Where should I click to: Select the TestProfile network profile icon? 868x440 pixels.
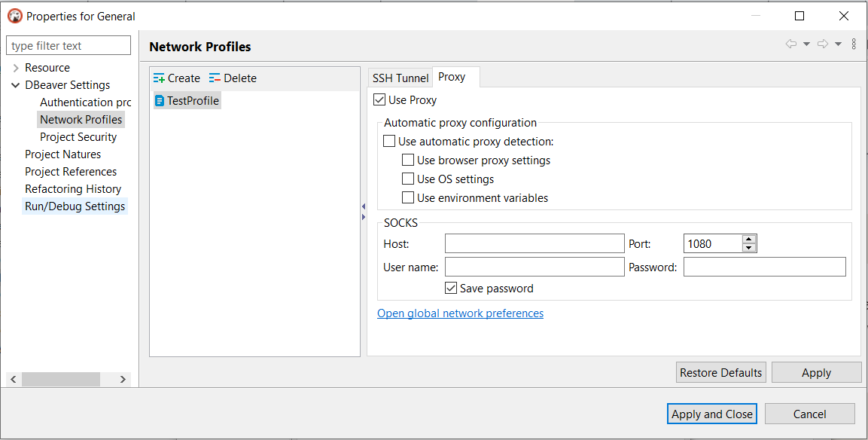point(160,99)
